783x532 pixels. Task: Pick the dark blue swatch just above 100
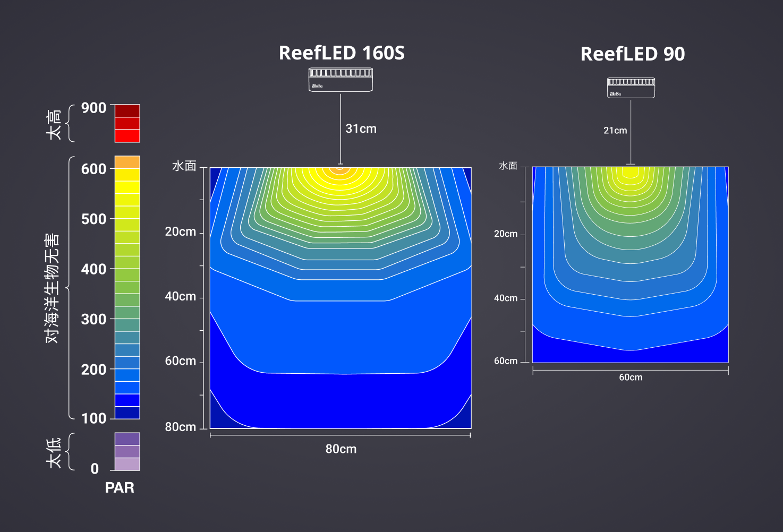(x=127, y=413)
